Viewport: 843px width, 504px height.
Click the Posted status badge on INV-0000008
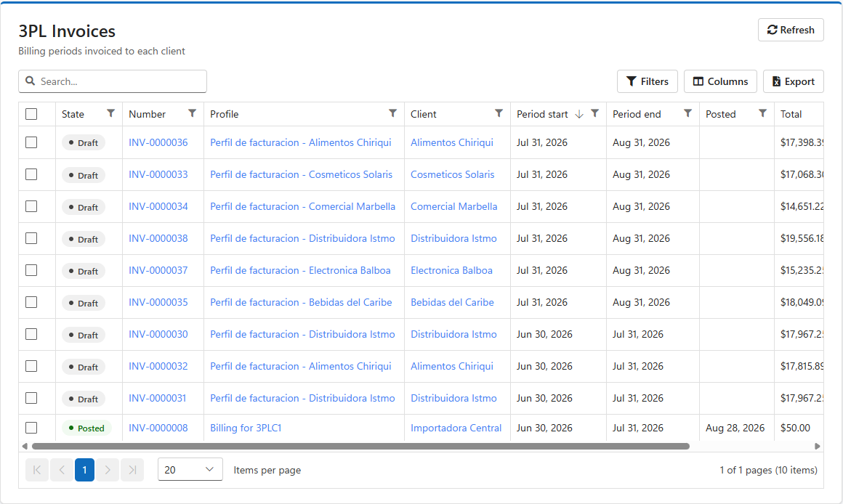[86, 428]
